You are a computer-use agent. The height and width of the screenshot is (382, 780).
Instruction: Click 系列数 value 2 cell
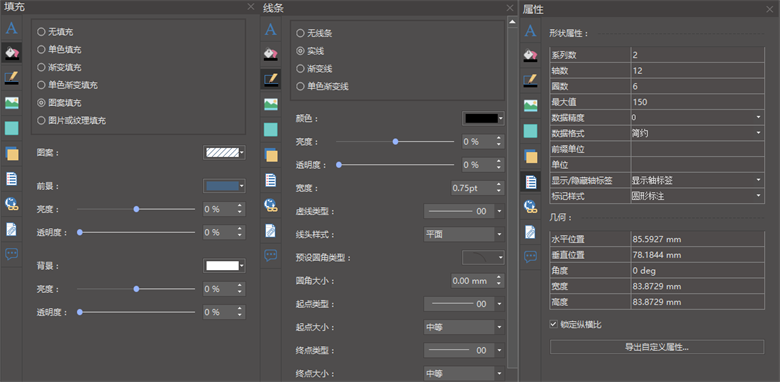pyautogui.click(x=697, y=55)
